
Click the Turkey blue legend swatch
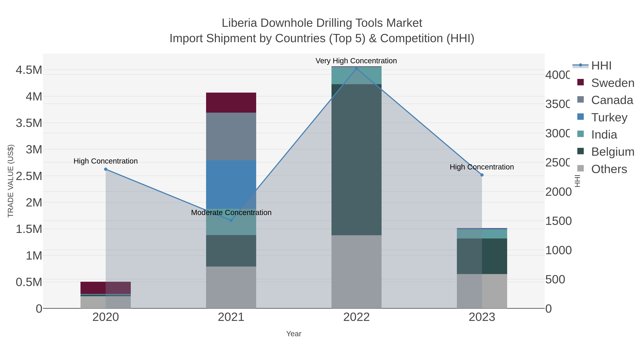pyautogui.click(x=580, y=117)
